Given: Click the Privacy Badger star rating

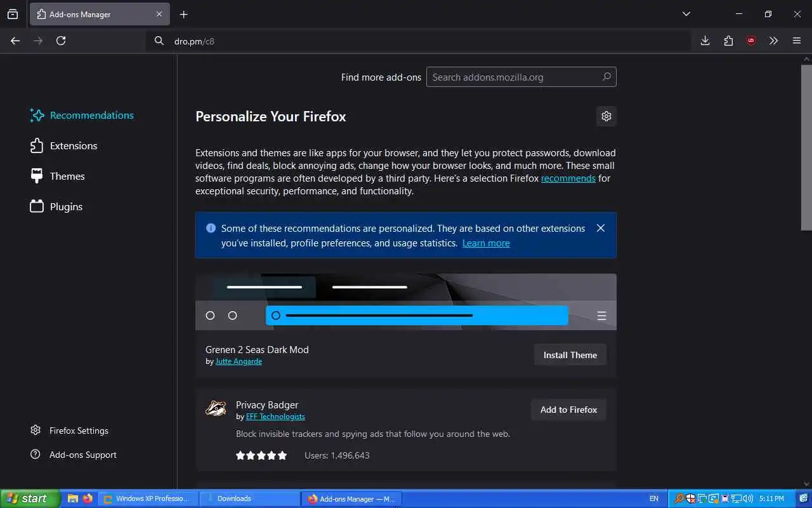Looking at the screenshot, I should [261, 455].
